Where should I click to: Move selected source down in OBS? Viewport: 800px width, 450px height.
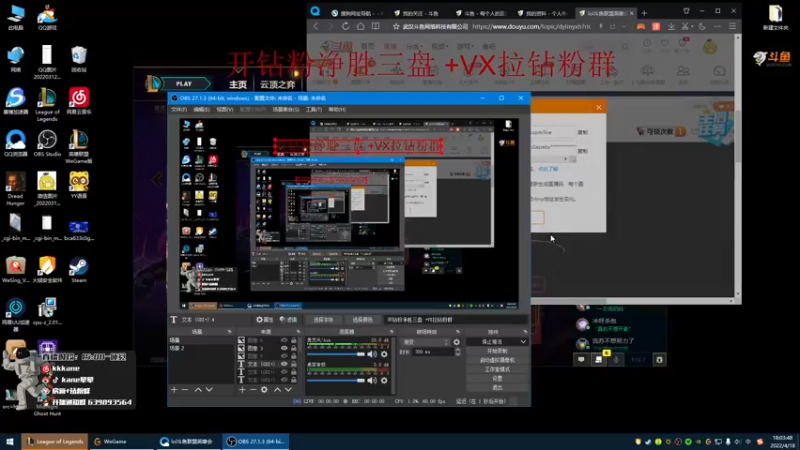click(288, 390)
